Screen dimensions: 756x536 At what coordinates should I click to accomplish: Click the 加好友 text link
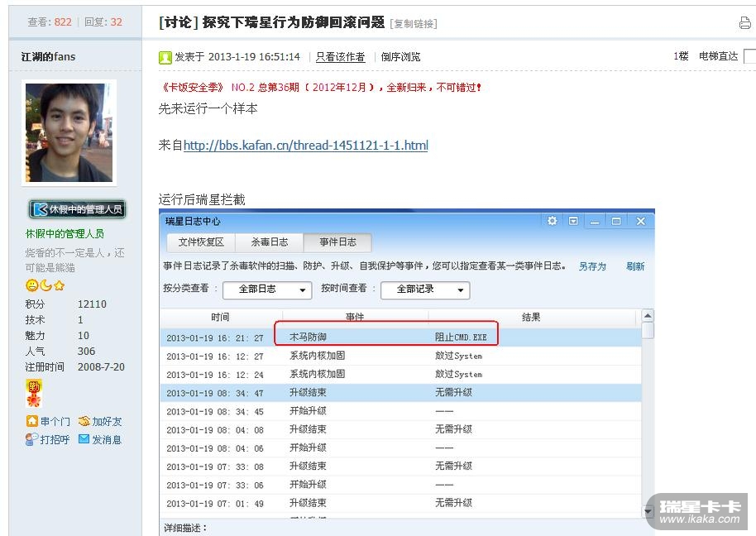[107, 422]
